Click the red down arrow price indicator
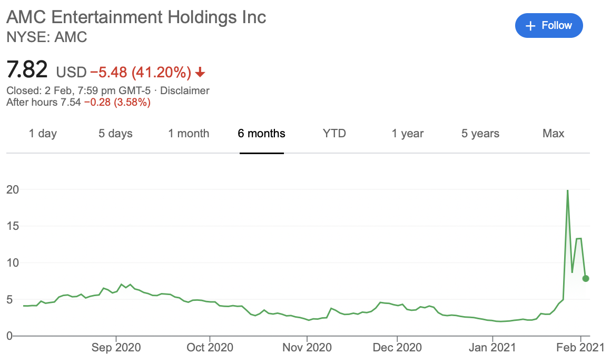611x364 pixels. click(200, 73)
